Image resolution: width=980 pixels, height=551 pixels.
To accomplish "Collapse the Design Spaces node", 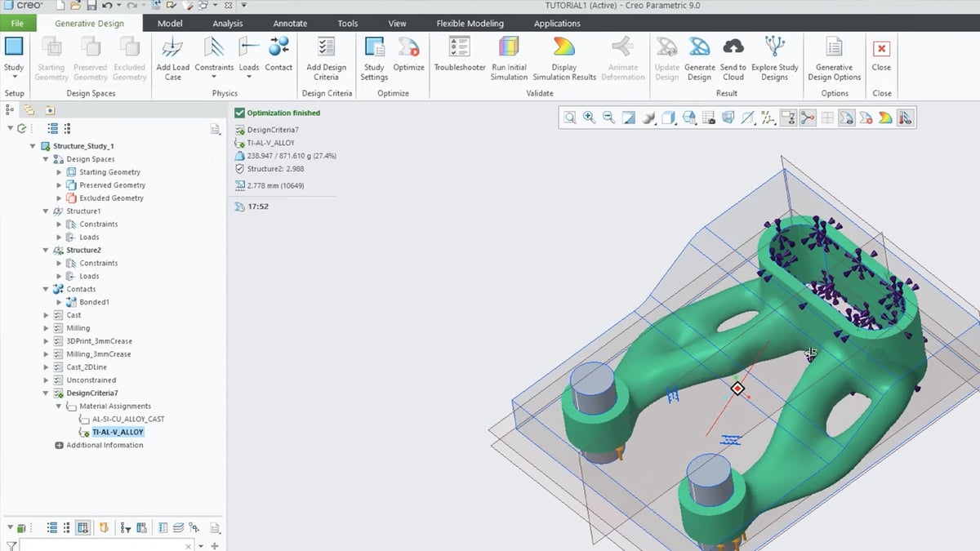I will (x=46, y=159).
